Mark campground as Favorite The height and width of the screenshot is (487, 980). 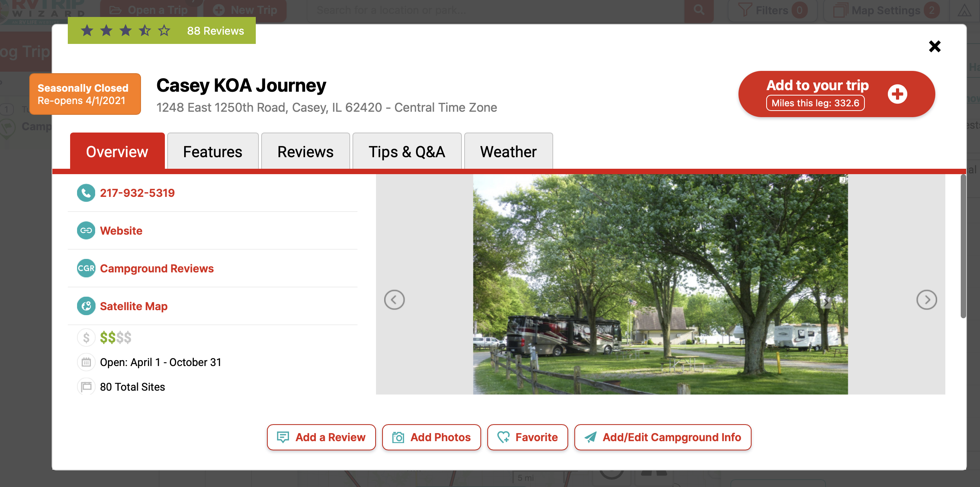pos(527,437)
